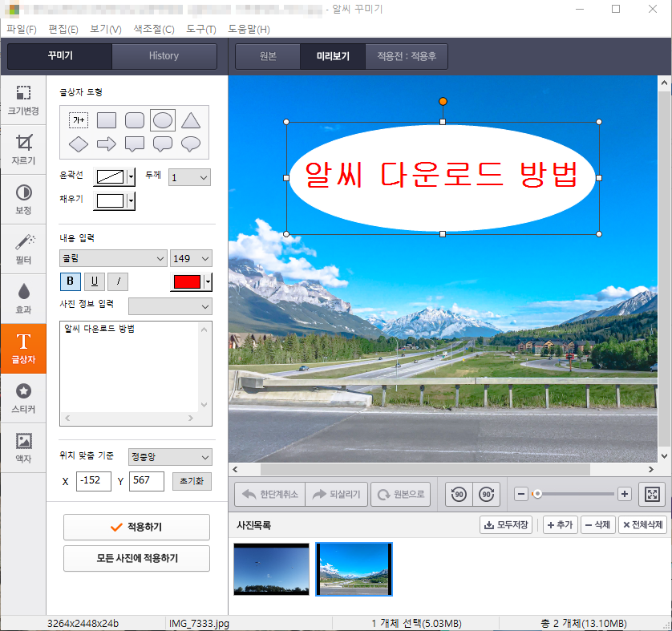Screen dimensions: 672x631
Task: Open the 색조절(C) menu
Action: point(154,29)
